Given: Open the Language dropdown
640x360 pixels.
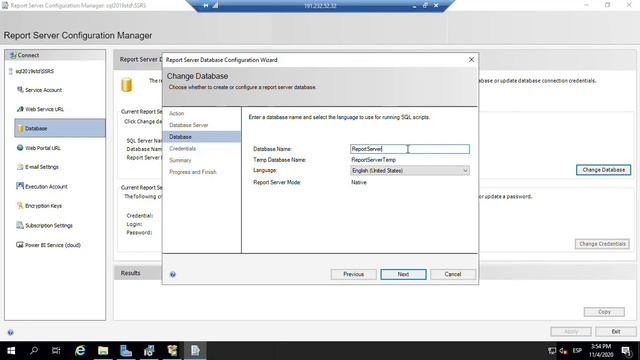Looking at the screenshot, I should point(410,171).
